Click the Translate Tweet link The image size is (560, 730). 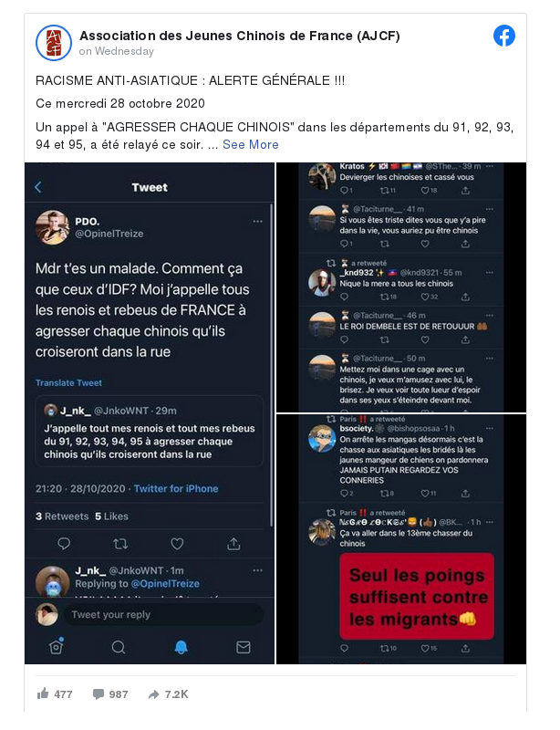pyautogui.click(x=68, y=382)
